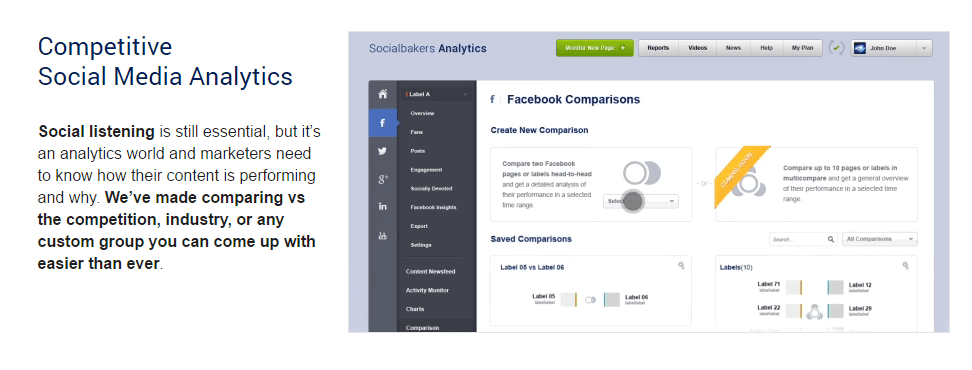Open the Reports menu item
Viewport: 972px width, 370px height.
coord(658,48)
